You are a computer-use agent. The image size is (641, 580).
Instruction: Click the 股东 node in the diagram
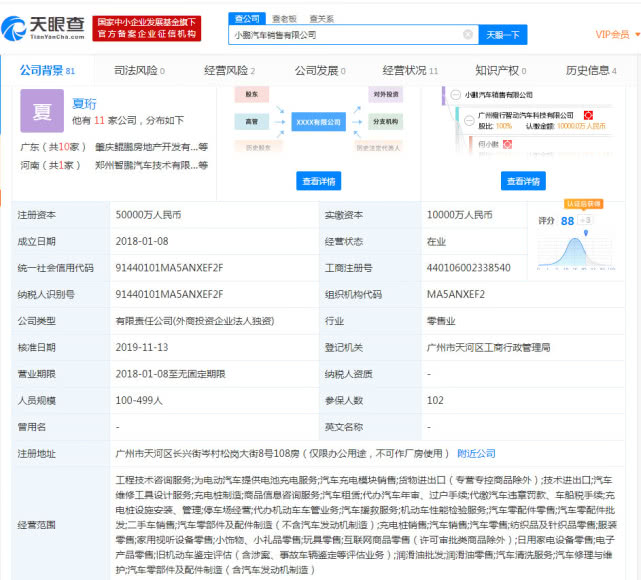pos(252,94)
